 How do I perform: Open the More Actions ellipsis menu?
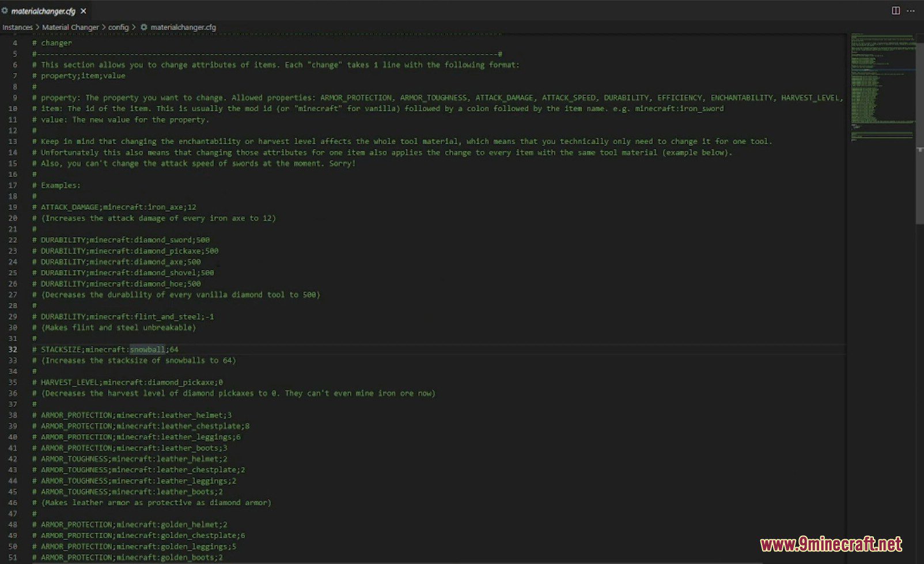point(911,11)
